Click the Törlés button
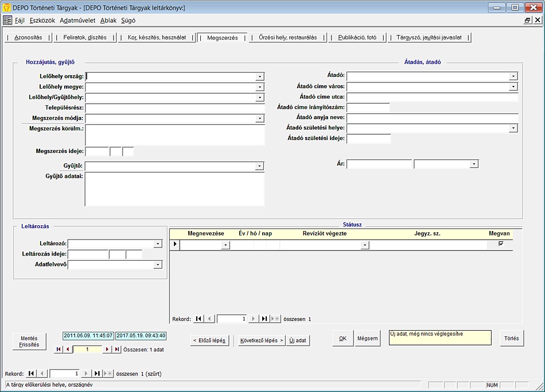 (512, 338)
